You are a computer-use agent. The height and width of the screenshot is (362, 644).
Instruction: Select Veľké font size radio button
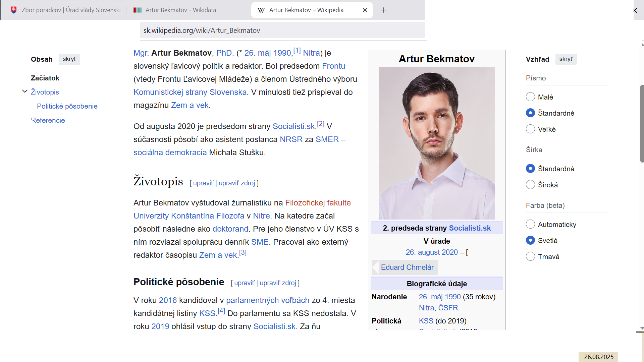(x=530, y=129)
